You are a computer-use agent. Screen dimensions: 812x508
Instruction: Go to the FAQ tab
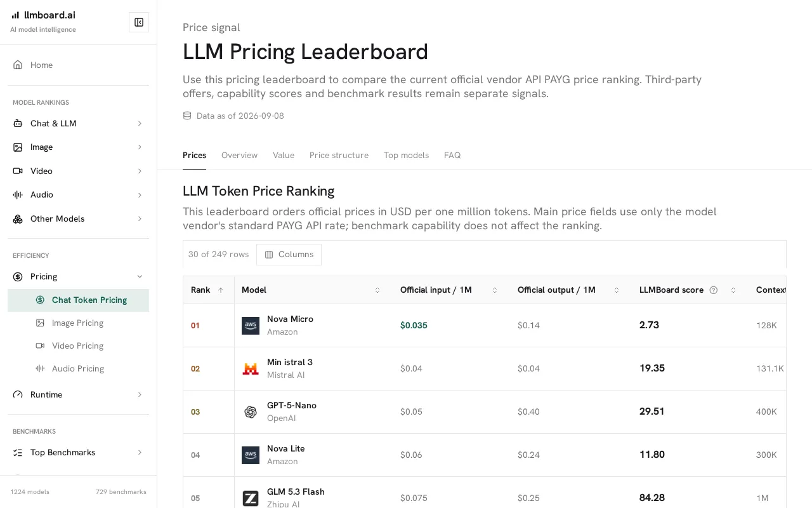click(452, 155)
